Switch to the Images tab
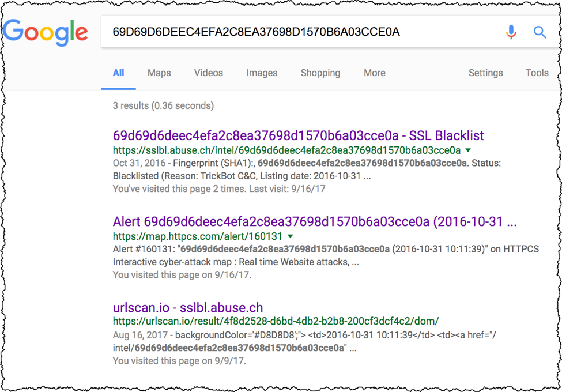The width and height of the screenshot is (562, 392). point(262,73)
